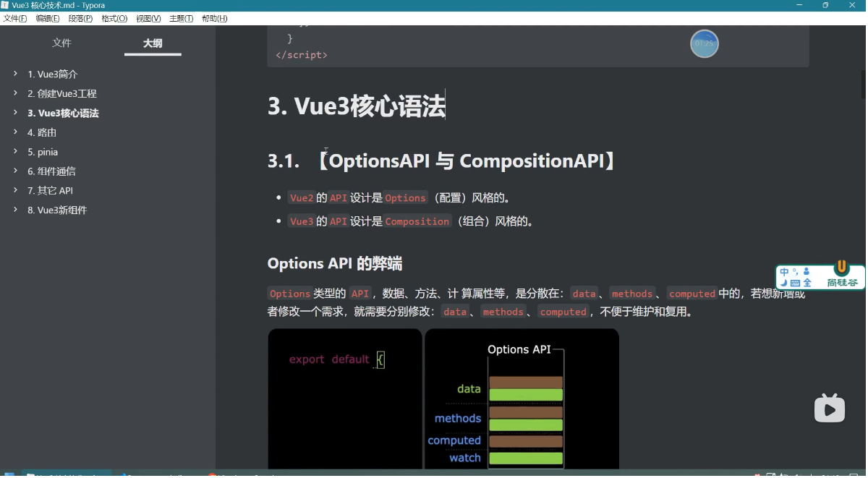The image size is (868, 478).
Task: Expand chevron beside '1. Vue3简介'
Action: click(x=14, y=74)
